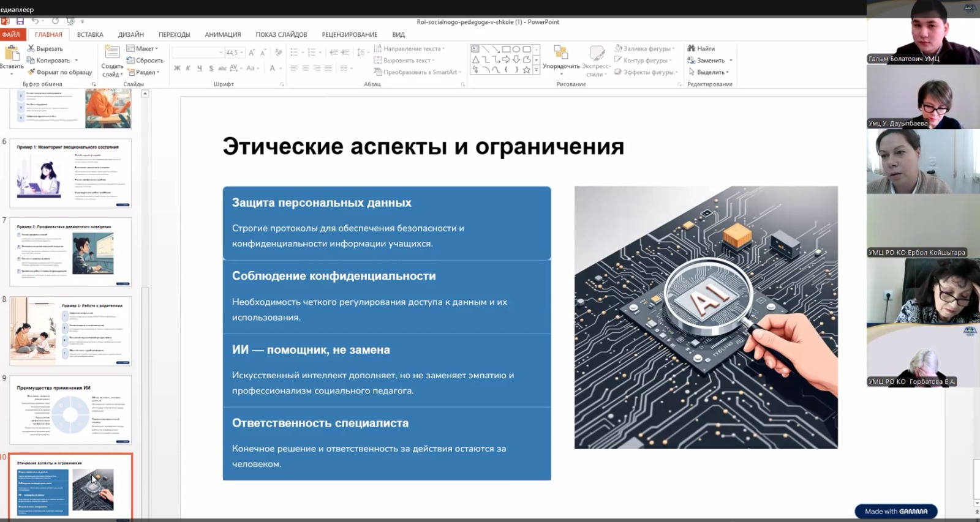Click the numbered list icon
Screen dimensions: 980x522
pos(312,53)
